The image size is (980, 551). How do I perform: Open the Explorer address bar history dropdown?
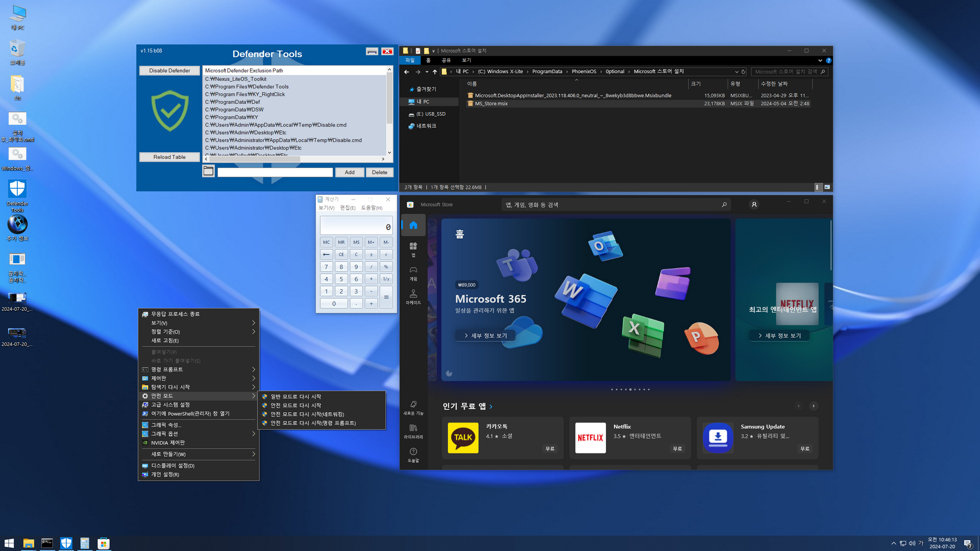(736, 72)
